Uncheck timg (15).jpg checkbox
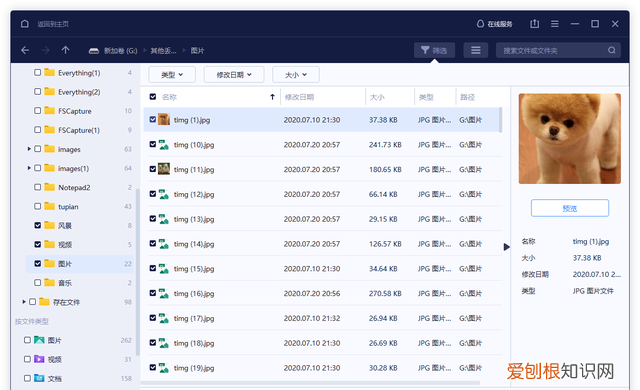This screenshot has height=390, width=640. pyautogui.click(x=153, y=268)
